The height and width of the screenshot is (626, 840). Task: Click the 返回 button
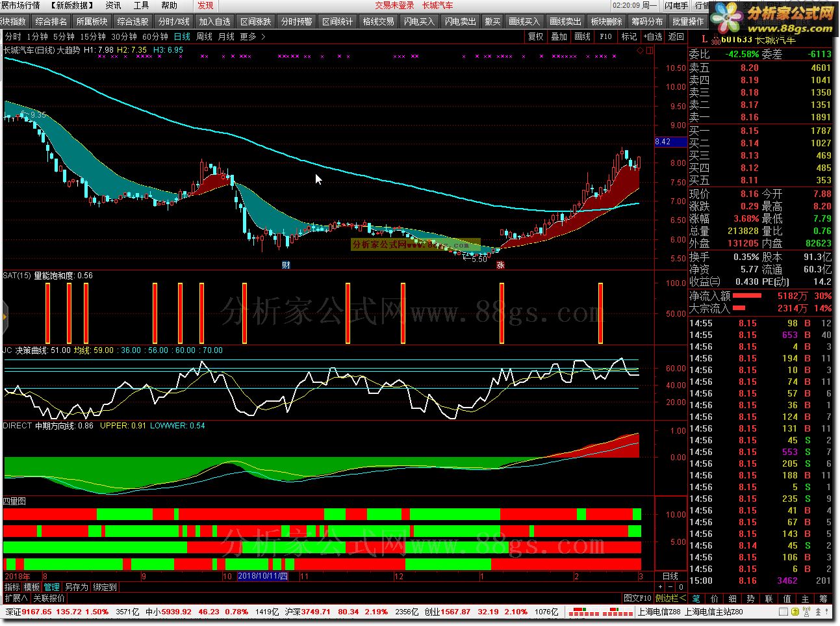676,37
